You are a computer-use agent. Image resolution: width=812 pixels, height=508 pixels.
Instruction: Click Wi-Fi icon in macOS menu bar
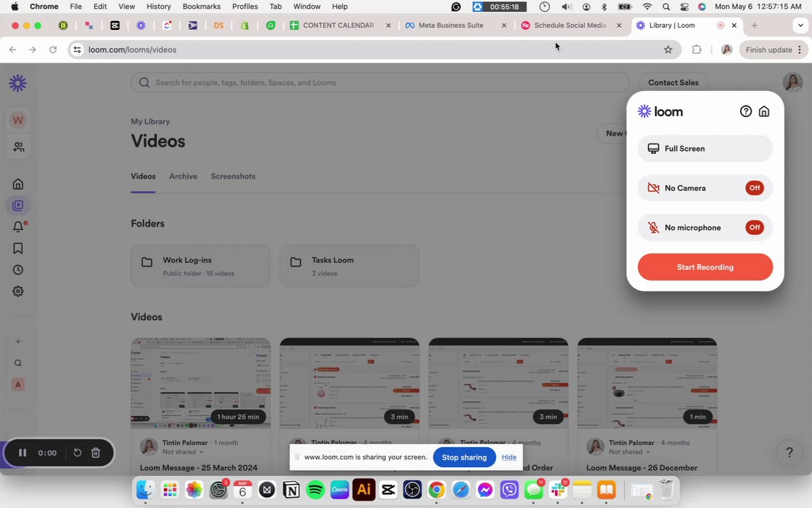(647, 6)
